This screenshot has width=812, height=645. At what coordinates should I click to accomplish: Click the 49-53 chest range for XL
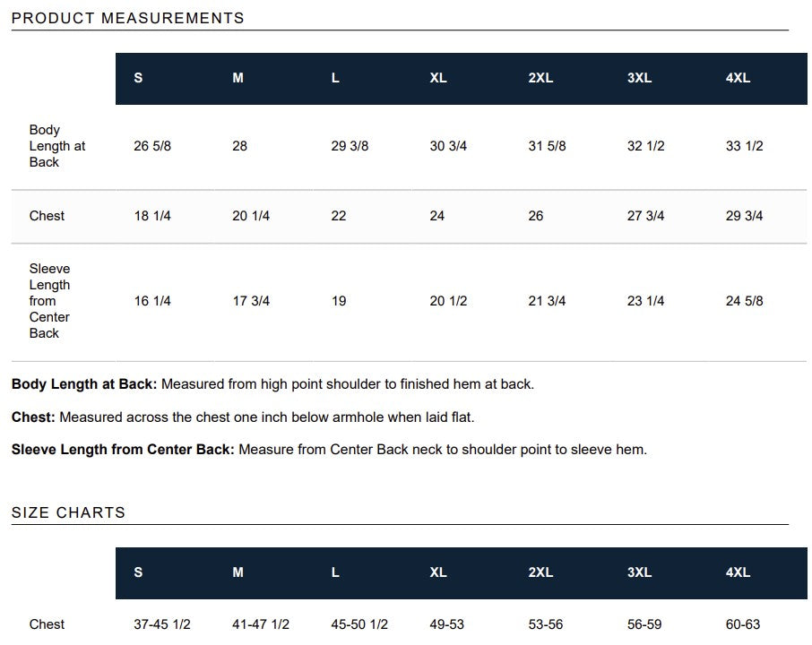(446, 624)
